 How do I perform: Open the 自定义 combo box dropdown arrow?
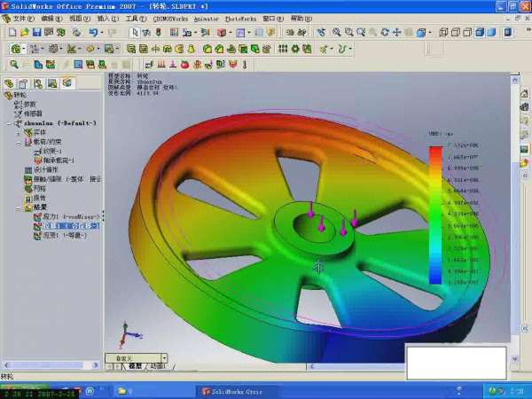pos(164,358)
